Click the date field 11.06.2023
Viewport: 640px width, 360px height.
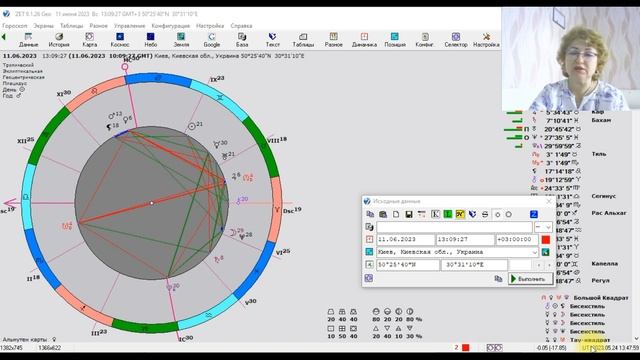click(405, 240)
